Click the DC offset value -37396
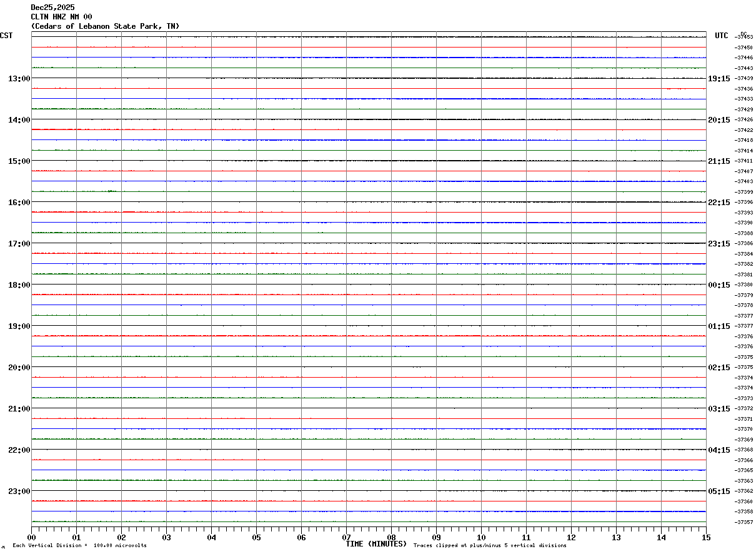This screenshot has height=554, width=756. (x=744, y=202)
